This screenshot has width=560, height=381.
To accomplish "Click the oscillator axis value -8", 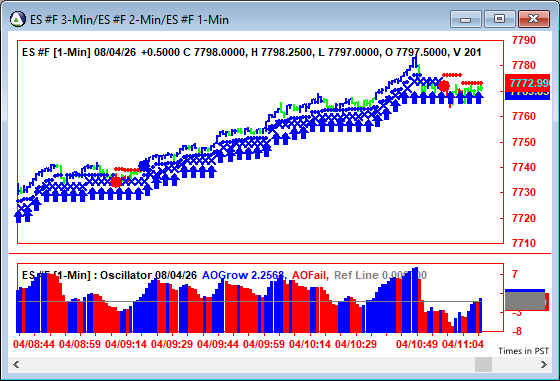I will point(517,331).
